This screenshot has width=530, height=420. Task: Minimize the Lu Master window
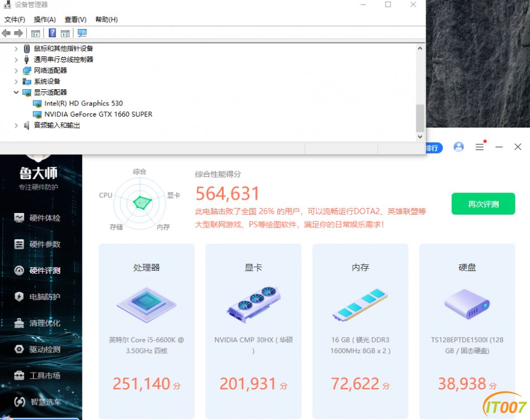[x=499, y=147]
